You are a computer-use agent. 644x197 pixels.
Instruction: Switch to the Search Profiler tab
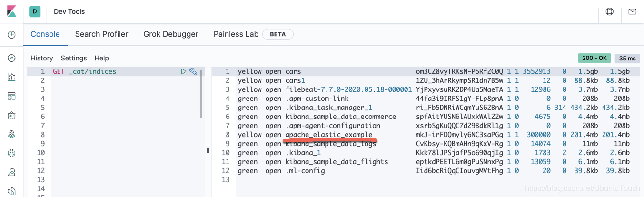tap(101, 34)
